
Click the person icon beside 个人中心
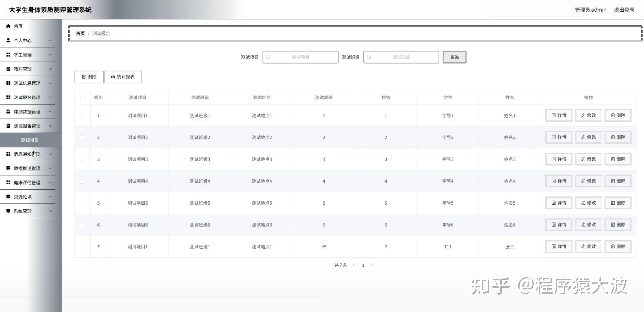pos(8,40)
